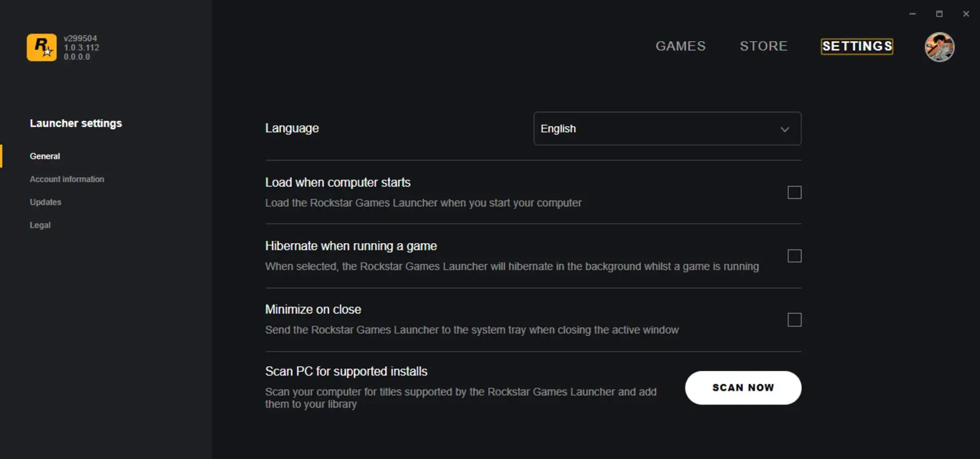This screenshot has height=459, width=980.
Task: View the Legal settings section
Action: point(40,225)
